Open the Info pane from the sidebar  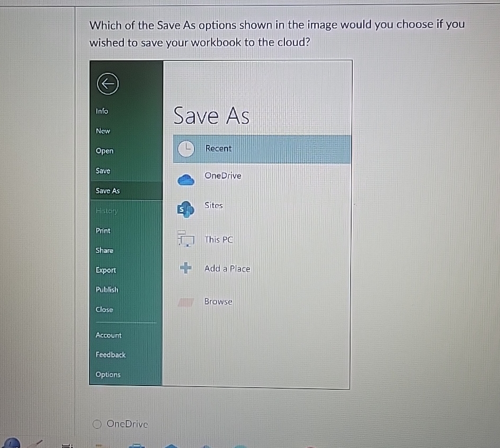coord(102,111)
